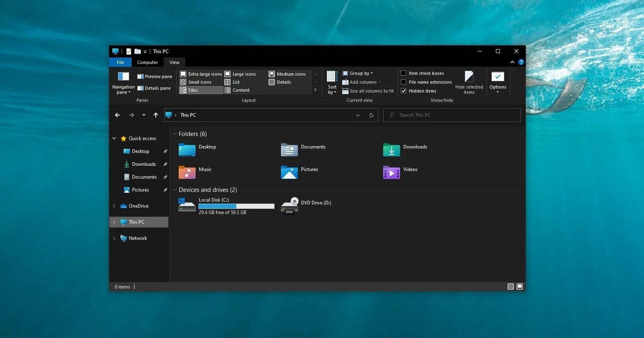Select the Pictures folder tile
Screen dimensions: 644x338
tap(299, 172)
